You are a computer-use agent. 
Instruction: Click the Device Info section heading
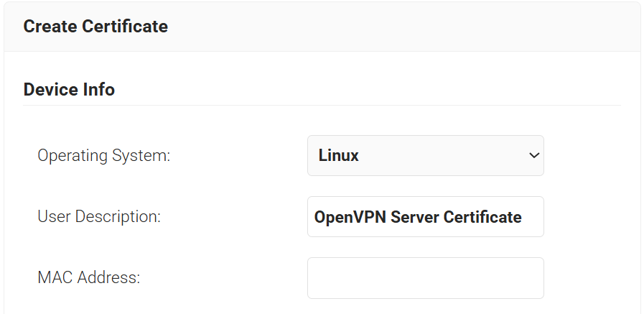pyautogui.click(x=69, y=89)
